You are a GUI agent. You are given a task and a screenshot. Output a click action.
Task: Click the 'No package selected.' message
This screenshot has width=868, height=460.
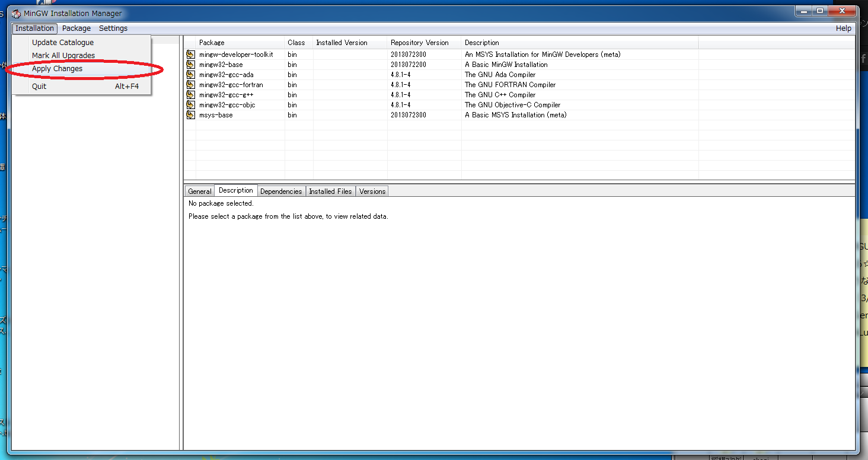[x=221, y=203]
